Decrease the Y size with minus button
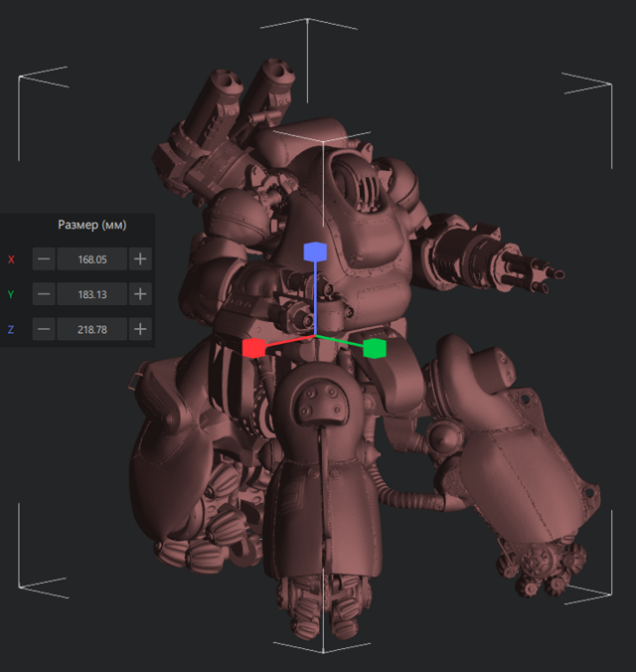The image size is (636, 672). [44, 294]
